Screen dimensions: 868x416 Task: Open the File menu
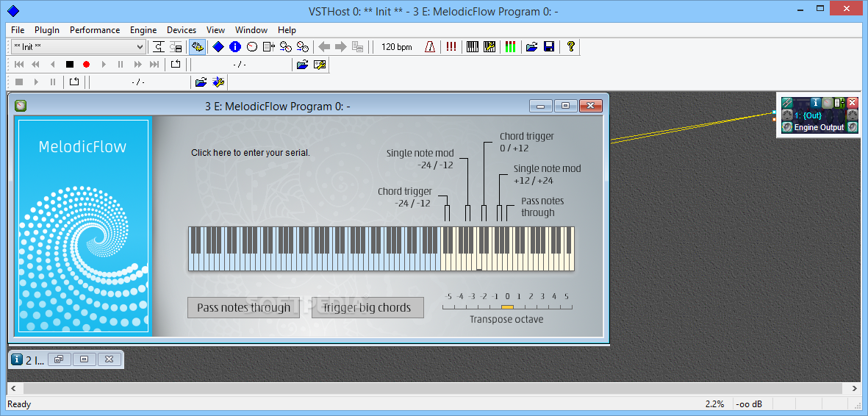pyautogui.click(x=18, y=30)
